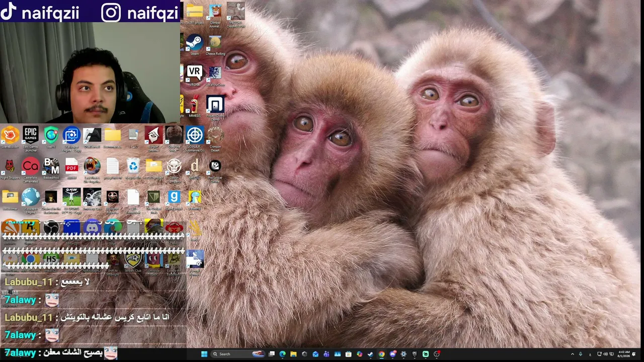Launch the dotCULT desktop shortcut
Screen dimensions: 644x362
[x=195, y=168]
